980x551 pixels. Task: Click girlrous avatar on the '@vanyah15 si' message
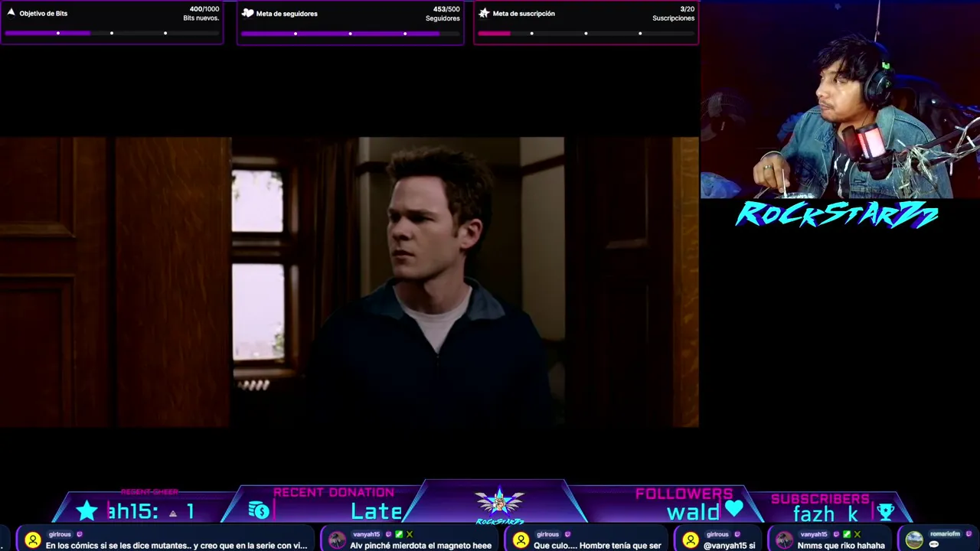[x=691, y=540]
